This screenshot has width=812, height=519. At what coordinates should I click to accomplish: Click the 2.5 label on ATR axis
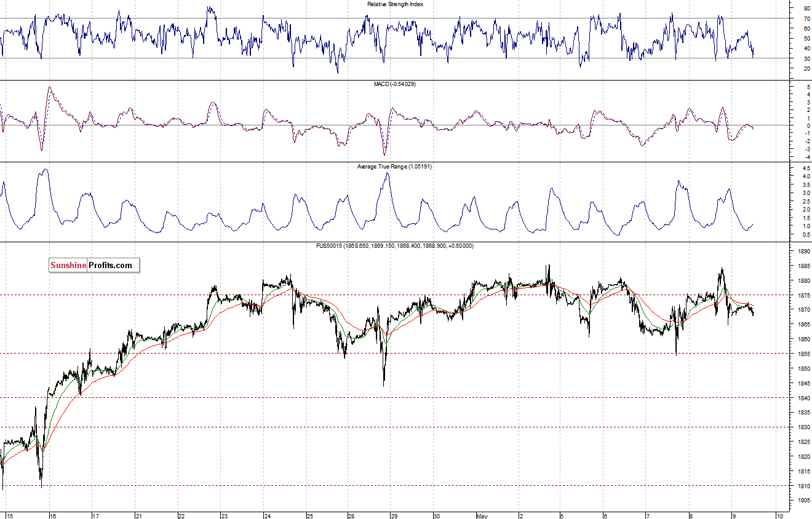[806, 201]
